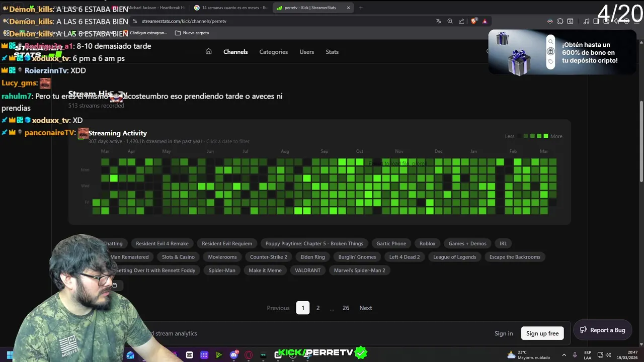Open Discord from the taskbar
This screenshot has width=644, height=362.
(x=233, y=355)
